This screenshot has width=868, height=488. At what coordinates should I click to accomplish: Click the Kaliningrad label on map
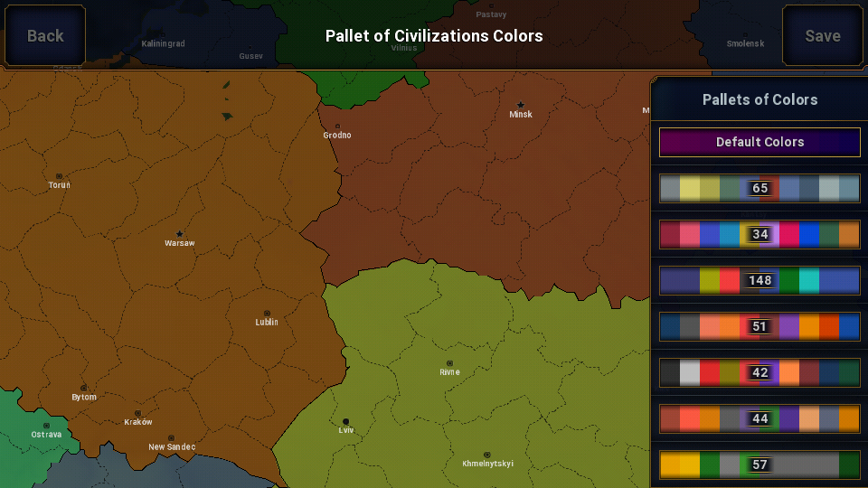point(163,43)
